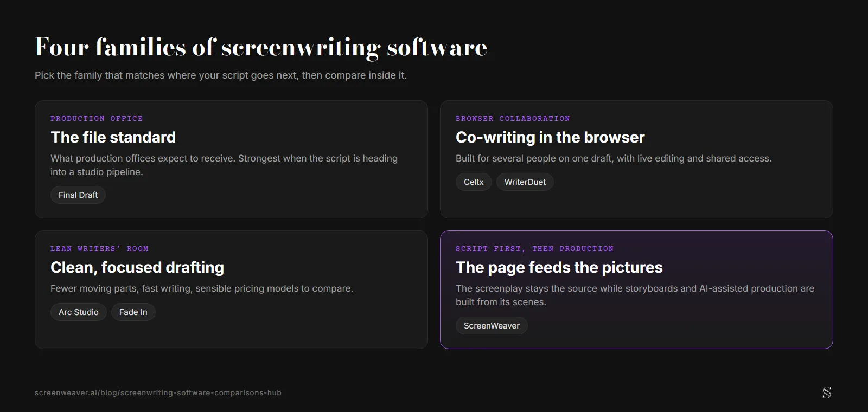This screenshot has width=868, height=412.
Task: Click the heading "The file standard"
Action: (113, 137)
